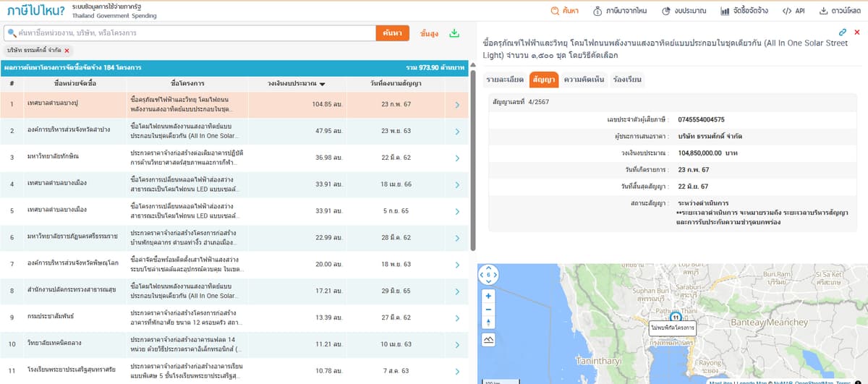Expand row 2 details with chevron
Viewport: 868px width, 384px height.
click(457, 132)
